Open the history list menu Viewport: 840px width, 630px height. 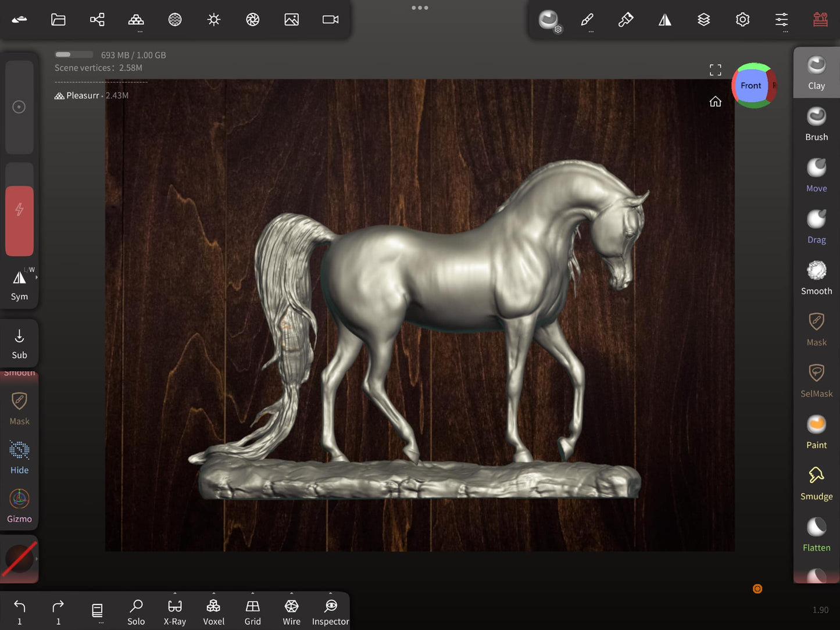97,612
